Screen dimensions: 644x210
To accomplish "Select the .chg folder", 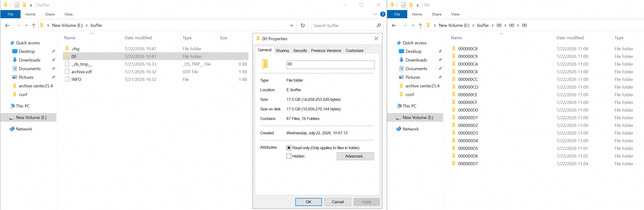I will click(x=75, y=49).
